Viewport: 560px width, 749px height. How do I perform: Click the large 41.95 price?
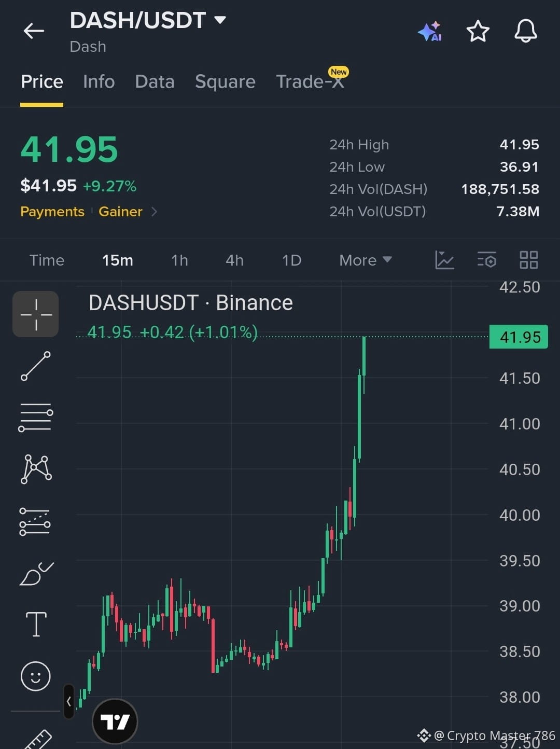pos(69,149)
